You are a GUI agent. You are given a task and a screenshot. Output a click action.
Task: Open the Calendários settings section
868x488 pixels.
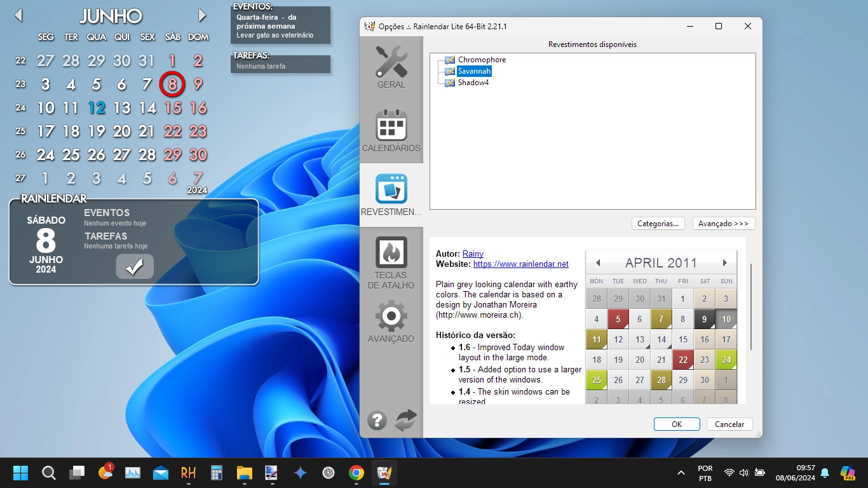[391, 131]
